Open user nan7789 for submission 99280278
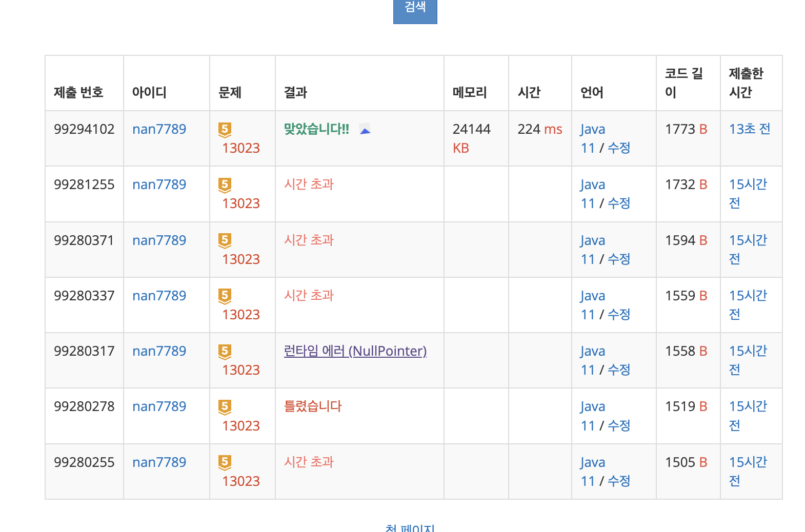Image resolution: width=805 pixels, height=532 pixels. pyautogui.click(x=159, y=406)
